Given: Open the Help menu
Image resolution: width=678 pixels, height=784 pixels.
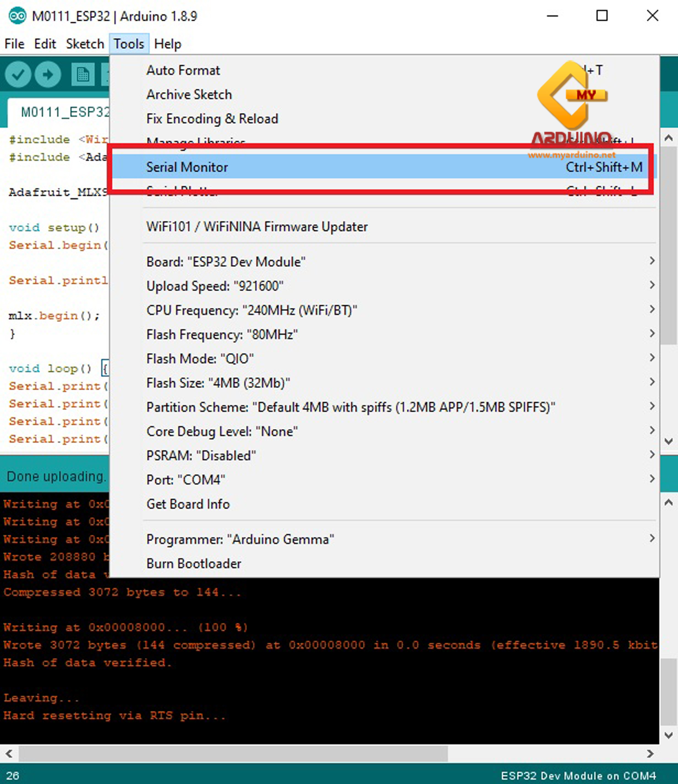Looking at the screenshot, I should pos(168,44).
